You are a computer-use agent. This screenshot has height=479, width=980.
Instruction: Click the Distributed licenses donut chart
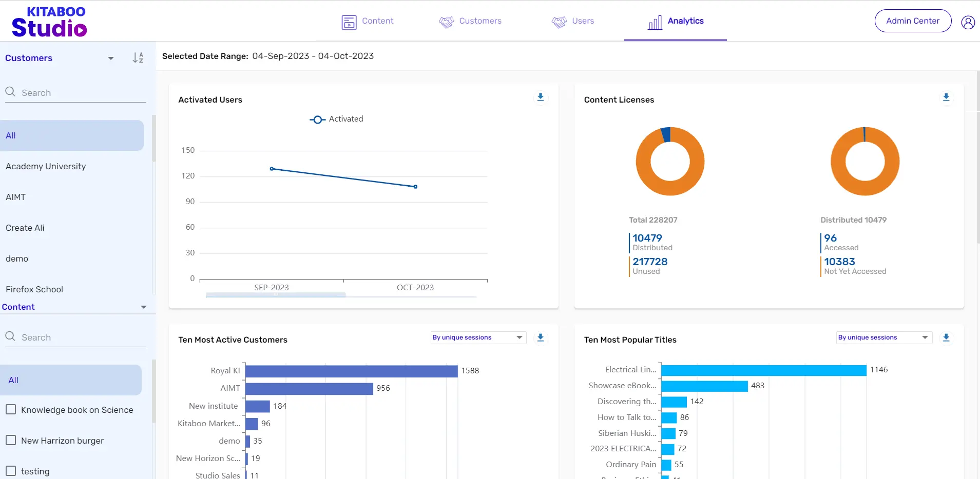[x=865, y=162]
